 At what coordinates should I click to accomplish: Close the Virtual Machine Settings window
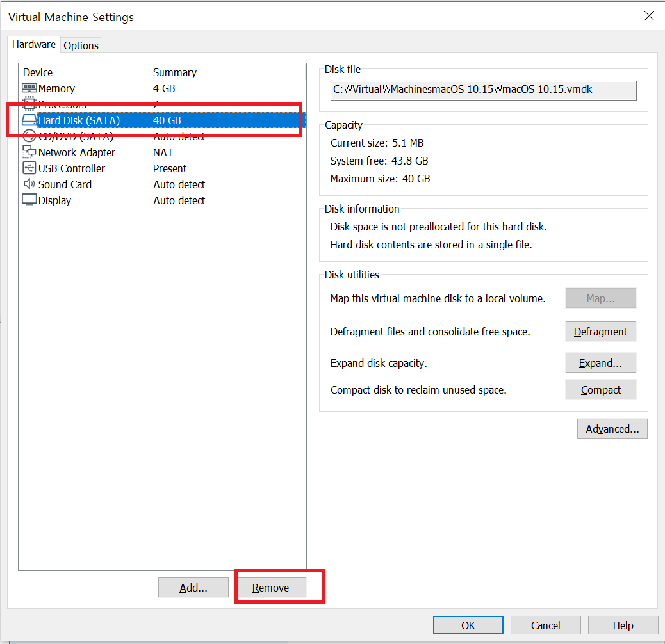pos(649,17)
